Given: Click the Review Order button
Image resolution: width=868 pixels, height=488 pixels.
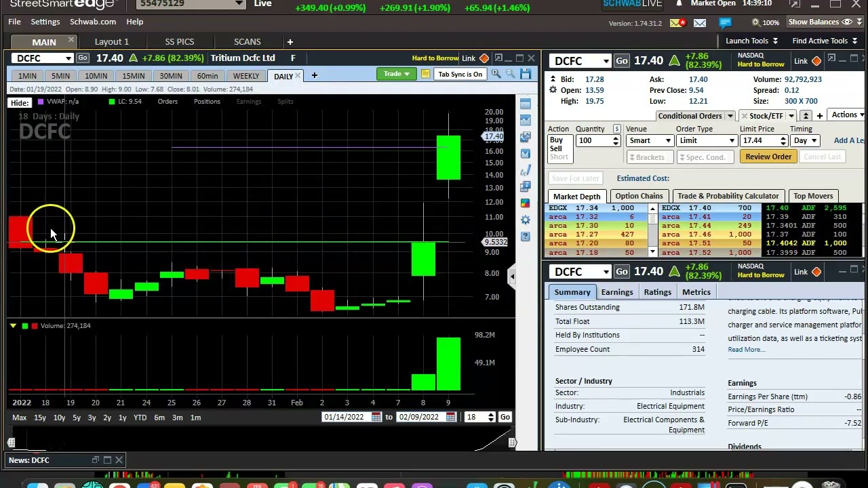Looking at the screenshot, I should [768, 157].
